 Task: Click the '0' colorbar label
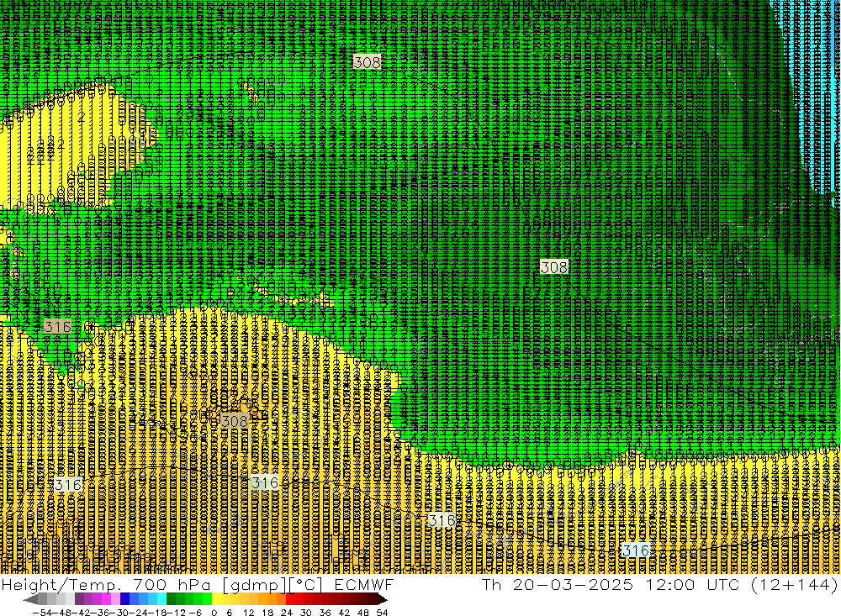pos(214,613)
